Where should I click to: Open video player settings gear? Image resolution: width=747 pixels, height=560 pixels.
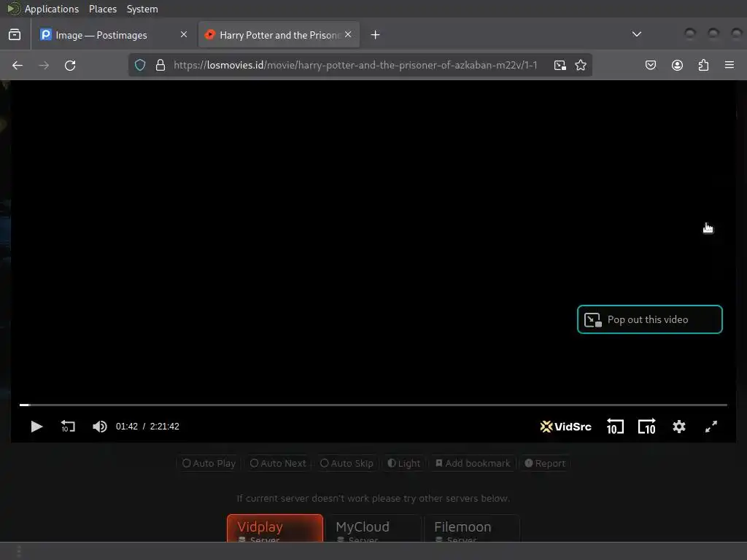click(679, 426)
